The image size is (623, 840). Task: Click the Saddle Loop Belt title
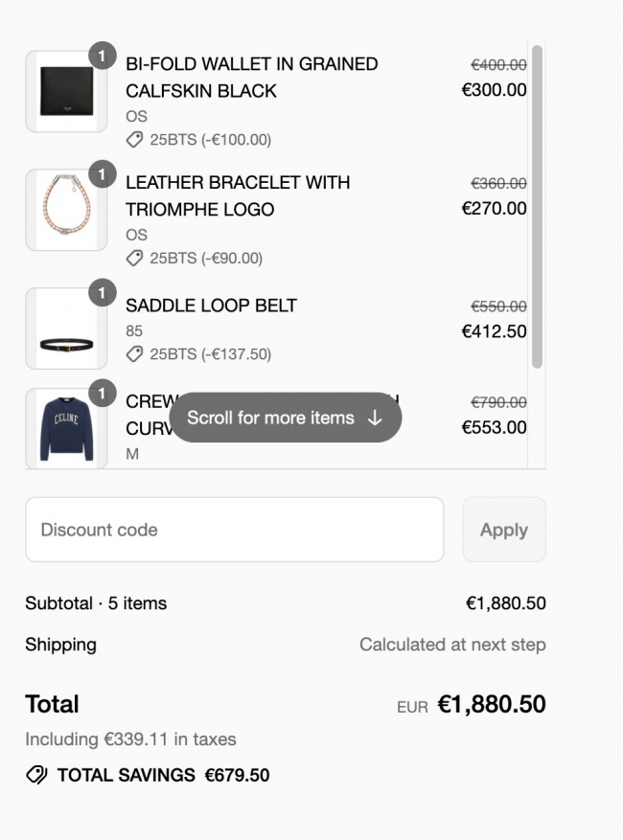tap(211, 306)
